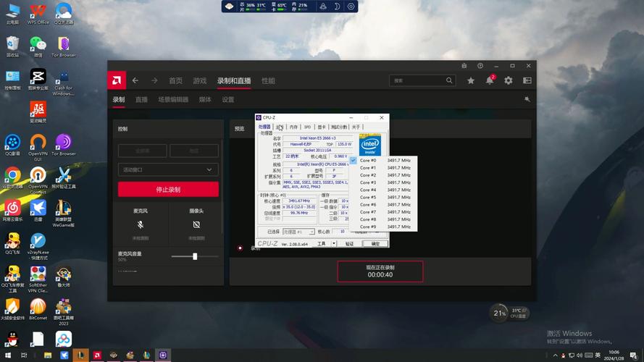
Task: Go forward with the right arrow
Action: click(154, 80)
